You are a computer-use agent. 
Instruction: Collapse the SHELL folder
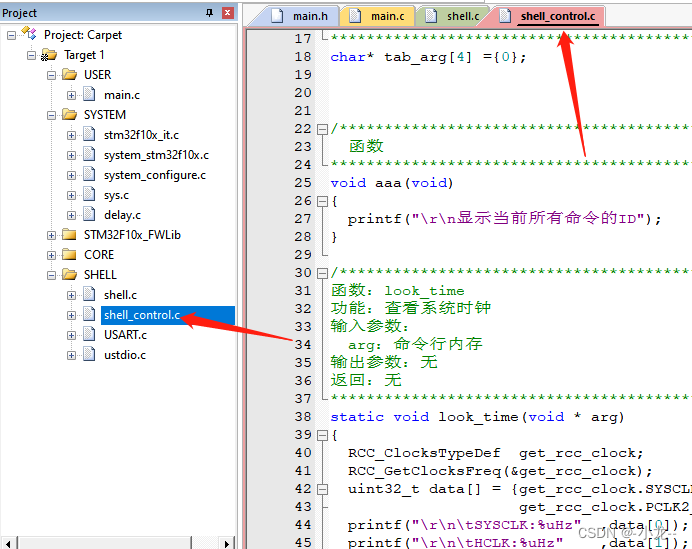[51, 275]
